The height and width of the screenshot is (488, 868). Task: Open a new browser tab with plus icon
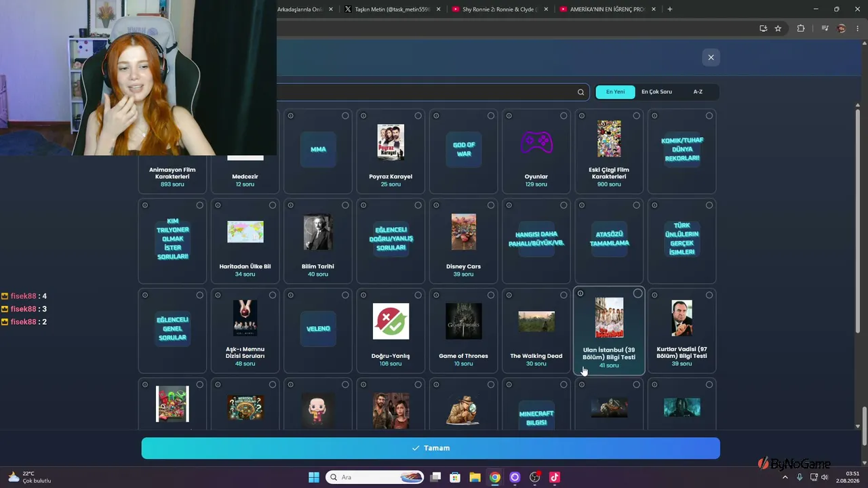[x=670, y=9]
